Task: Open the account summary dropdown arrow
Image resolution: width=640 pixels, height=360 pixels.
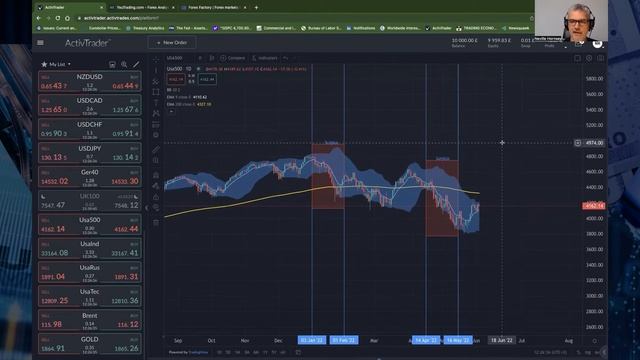Action: pos(566,47)
